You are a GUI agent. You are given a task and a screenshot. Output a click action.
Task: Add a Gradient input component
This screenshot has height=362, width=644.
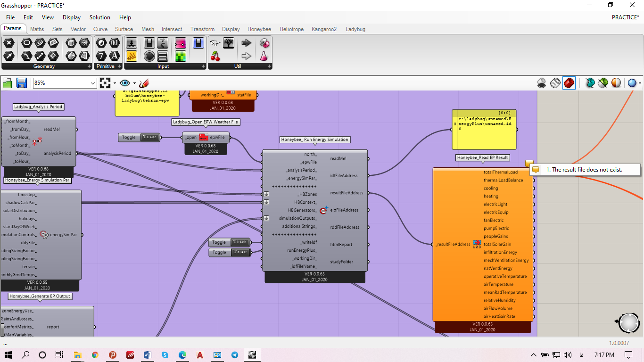181,43
